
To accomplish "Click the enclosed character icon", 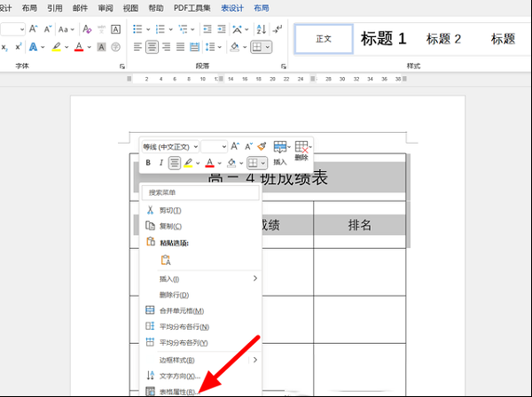I will click(115, 47).
